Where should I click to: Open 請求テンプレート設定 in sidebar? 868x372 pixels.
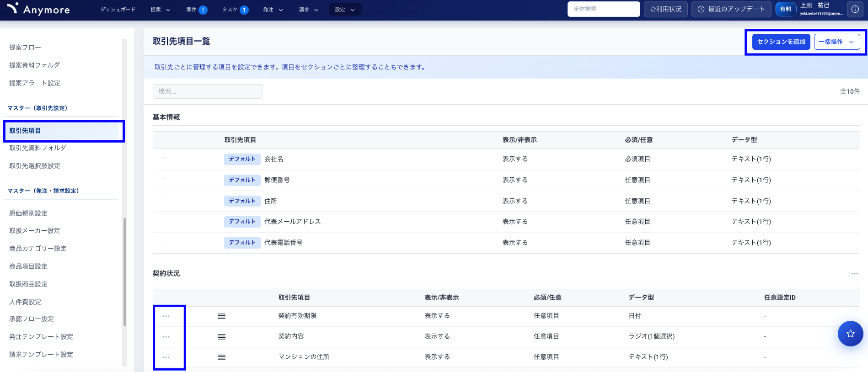[41, 355]
